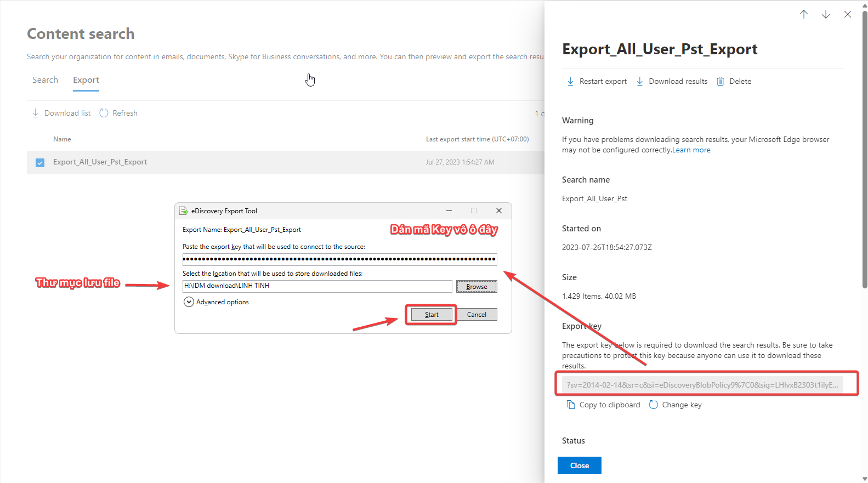Click the details panel vertical scrollbar
The height and width of the screenshot is (483, 868).
(x=865, y=148)
